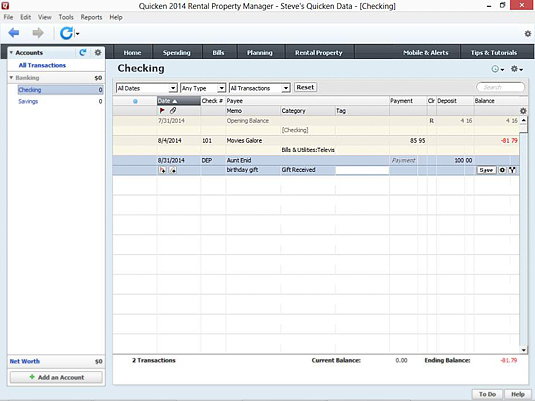Click the register scrollbar down arrow
Viewport: 535px width, 401px height.
[x=523, y=350]
